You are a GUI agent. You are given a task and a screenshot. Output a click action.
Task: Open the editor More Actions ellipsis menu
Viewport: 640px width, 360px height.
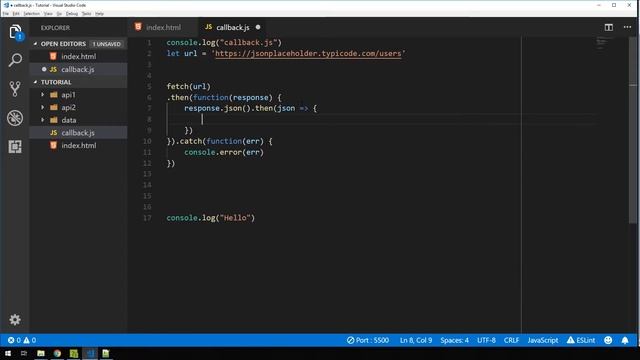[627, 27]
